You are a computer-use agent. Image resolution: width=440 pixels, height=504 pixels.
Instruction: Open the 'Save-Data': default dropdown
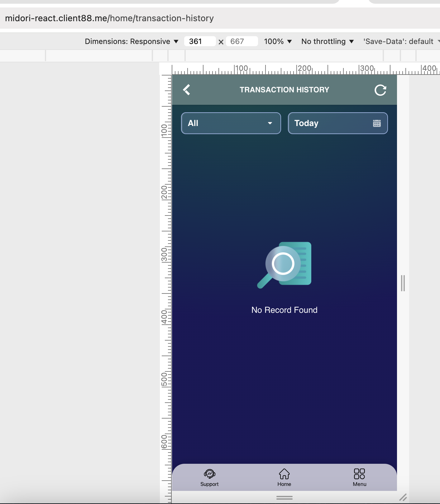tap(401, 41)
